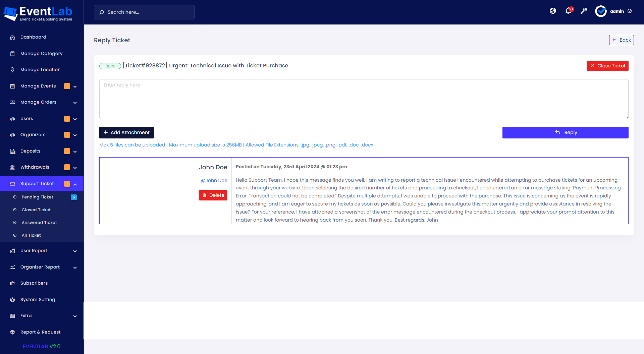
Task: Click the green Open status badge
Action: (110, 66)
